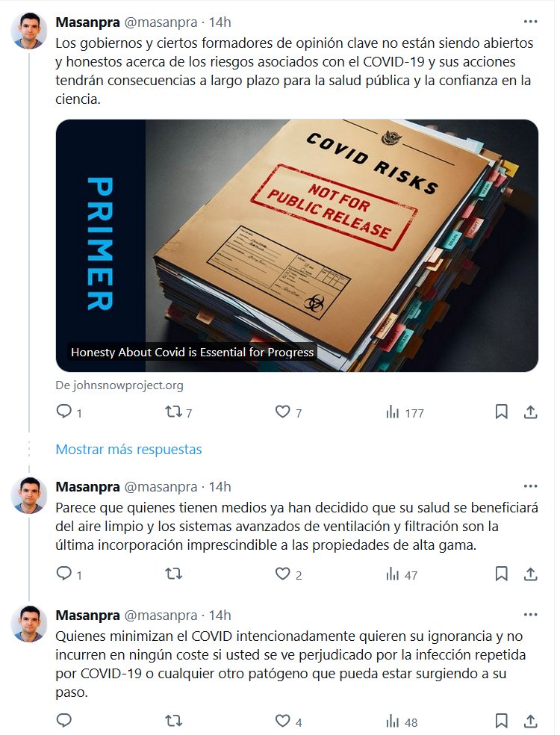Reply to the first Masanpra tweet
Image resolution: width=560 pixels, height=735 pixels.
63,412
